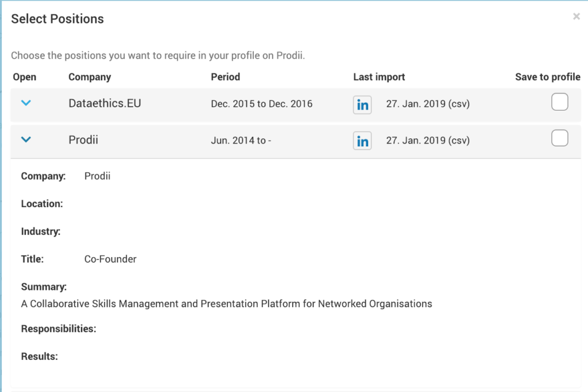Select period Dec. 2015 to Dec. 2016
Image resolution: width=588 pixels, height=392 pixels.
click(x=261, y=104)
